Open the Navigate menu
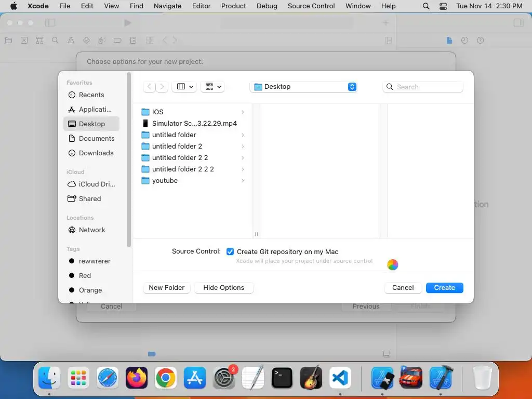This screenshot has height=399, width=532. [168, 6]
